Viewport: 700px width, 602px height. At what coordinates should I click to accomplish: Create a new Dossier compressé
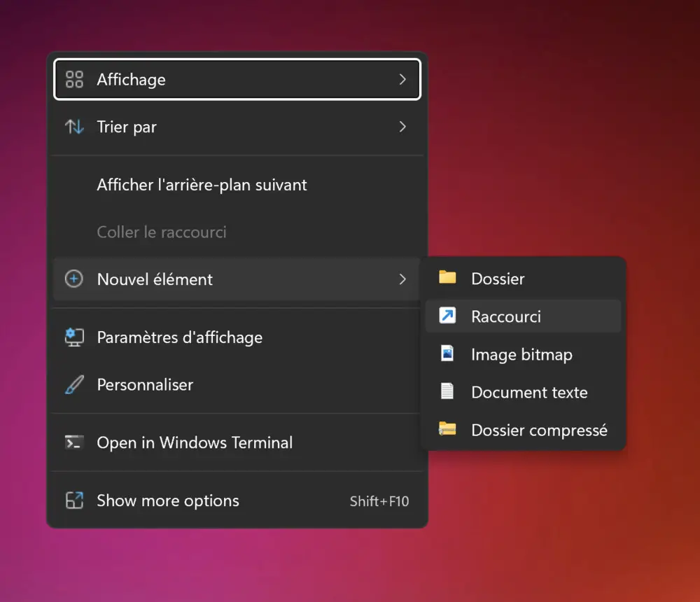[x=538, y=430]
